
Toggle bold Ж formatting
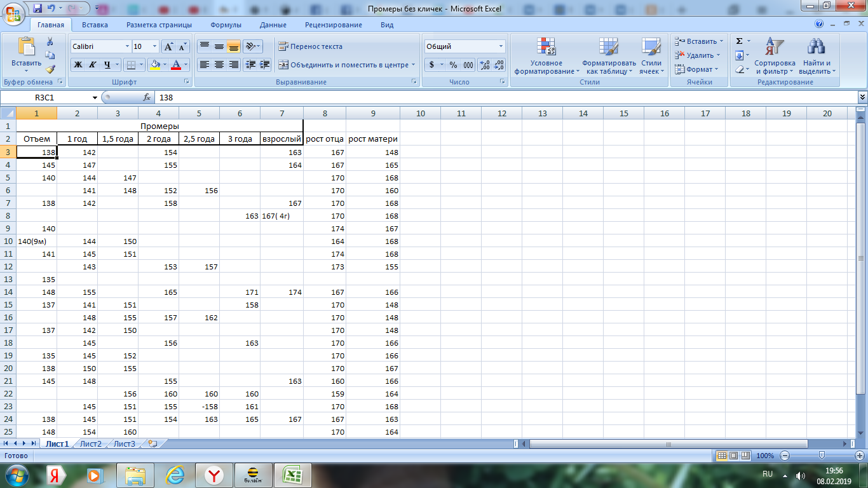tap(78, 65)
